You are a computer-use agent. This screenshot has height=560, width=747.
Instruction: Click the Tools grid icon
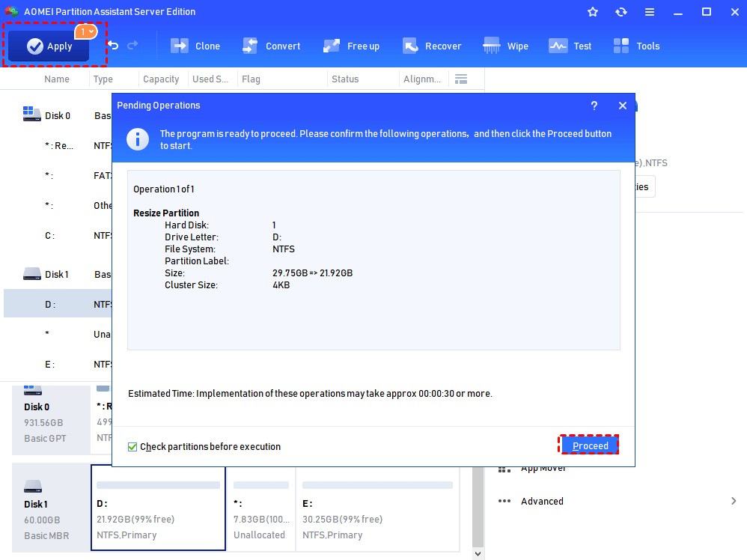[621, 46]
